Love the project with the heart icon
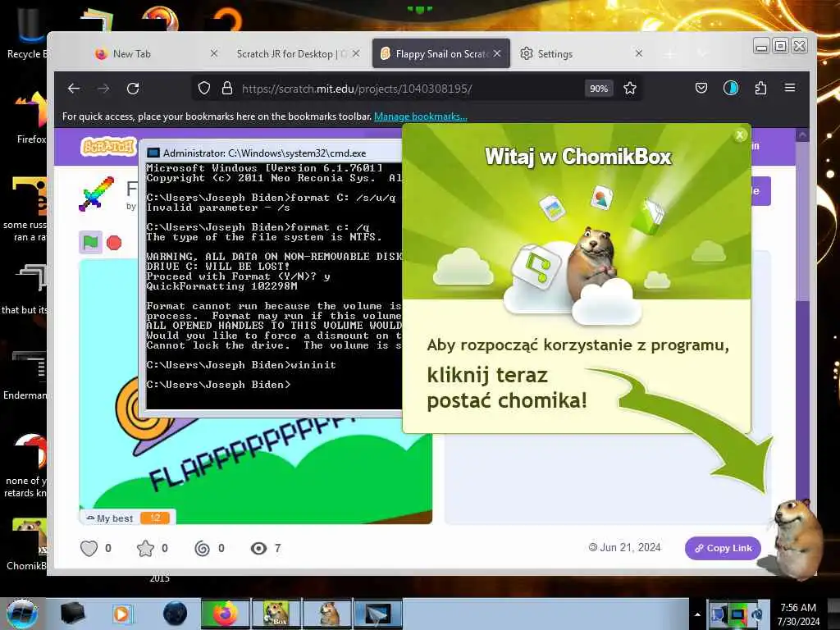Screen dimensions: 840x630 [89, 548]
